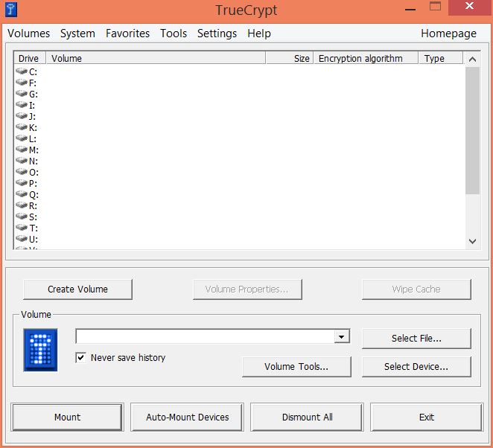Click the drive list scrollbar thumb
This screenshot has width=493, height=448.
472,130
